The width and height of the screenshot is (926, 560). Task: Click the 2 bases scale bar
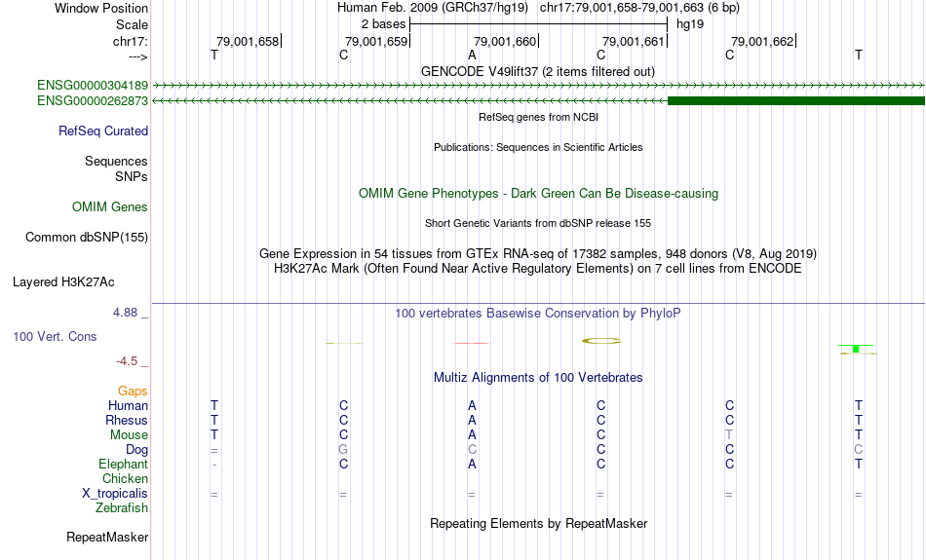538,24
